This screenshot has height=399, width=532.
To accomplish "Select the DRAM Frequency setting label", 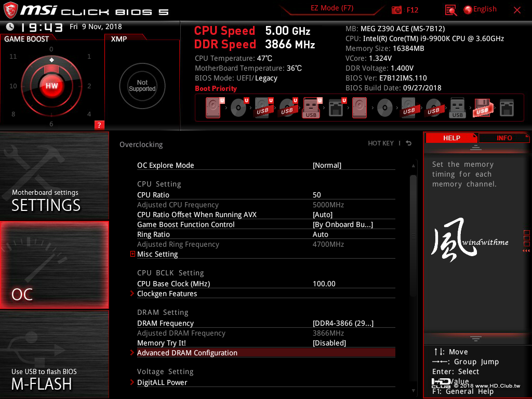I will pos(165,323).
